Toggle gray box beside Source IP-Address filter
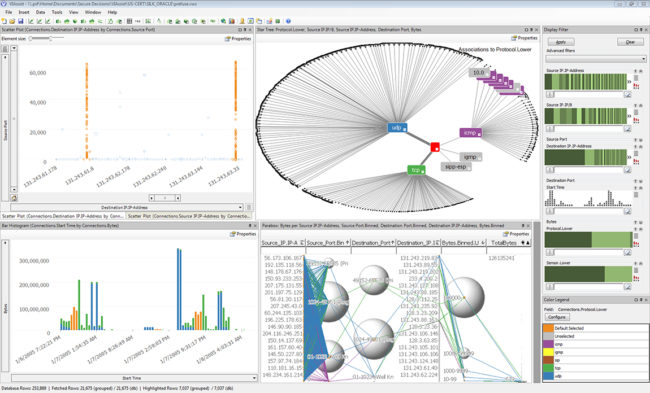The height and width of the screenshot is (393, 650). pyautogui.click(x=636, y=78)
